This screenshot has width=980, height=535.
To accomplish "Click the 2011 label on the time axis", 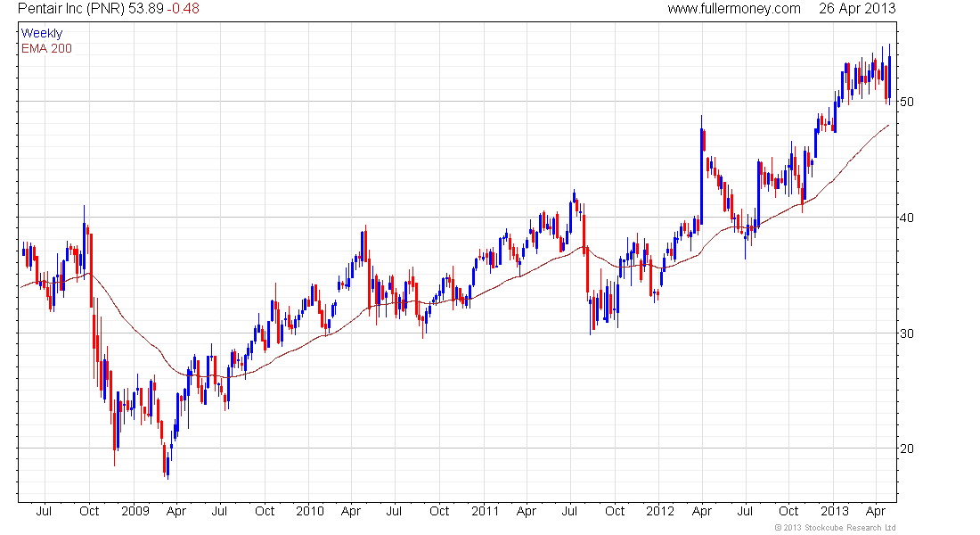I will [485, 511].
